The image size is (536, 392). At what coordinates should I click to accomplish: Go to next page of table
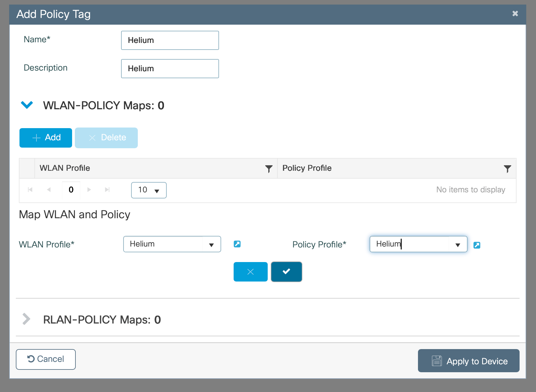click(89, 190)
